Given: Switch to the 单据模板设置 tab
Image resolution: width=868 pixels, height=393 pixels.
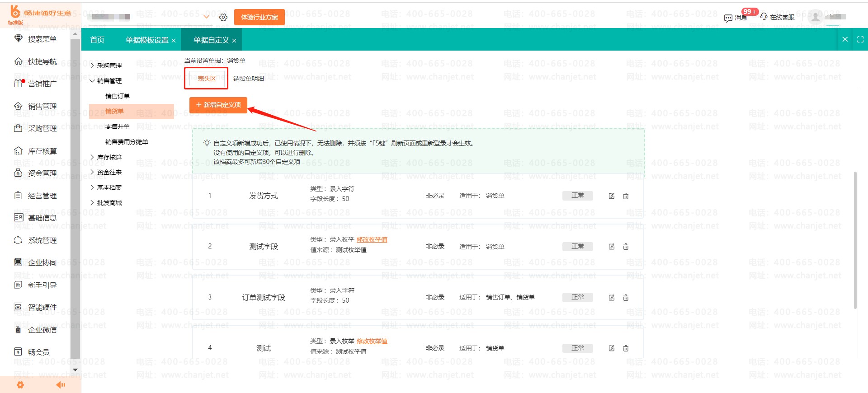Looking at the screenshot, I should click(x=146, y=40).
